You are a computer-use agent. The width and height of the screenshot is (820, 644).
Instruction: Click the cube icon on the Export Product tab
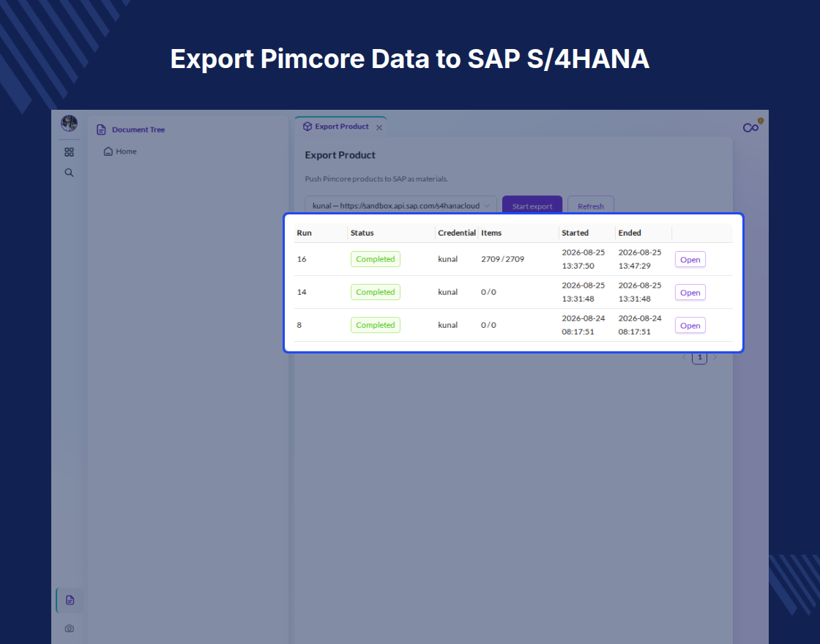307,127
